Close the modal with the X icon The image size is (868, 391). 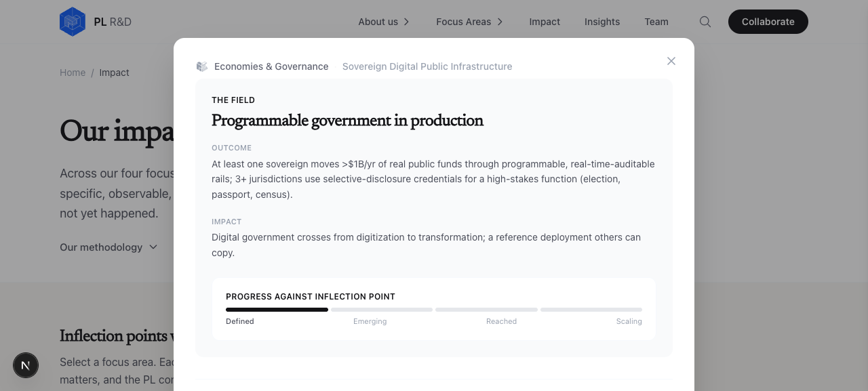pyautogui.click(x=671, y=61)
